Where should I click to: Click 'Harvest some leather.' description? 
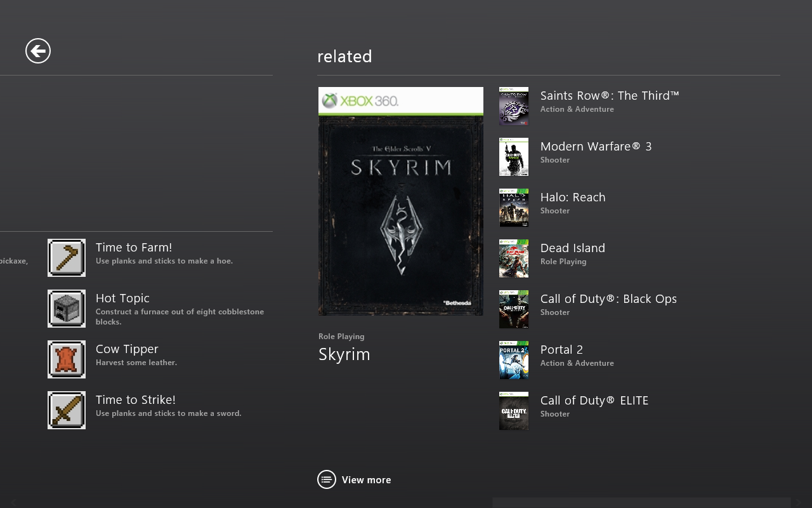[x=136, y=363]
